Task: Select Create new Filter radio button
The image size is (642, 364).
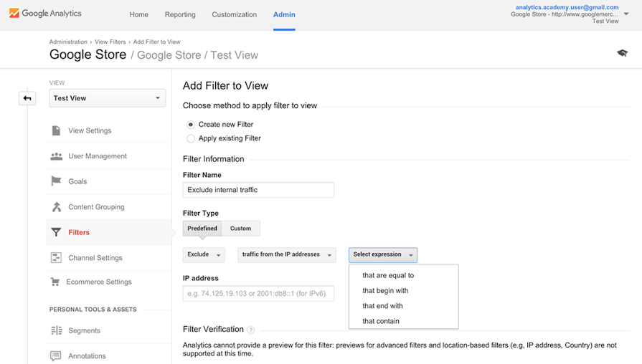Action: (191, 125)
